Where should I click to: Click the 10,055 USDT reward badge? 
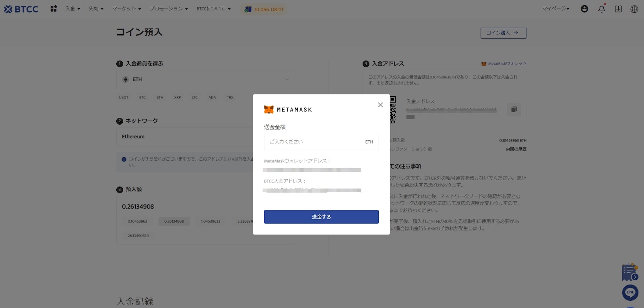[x=264, y=9]
